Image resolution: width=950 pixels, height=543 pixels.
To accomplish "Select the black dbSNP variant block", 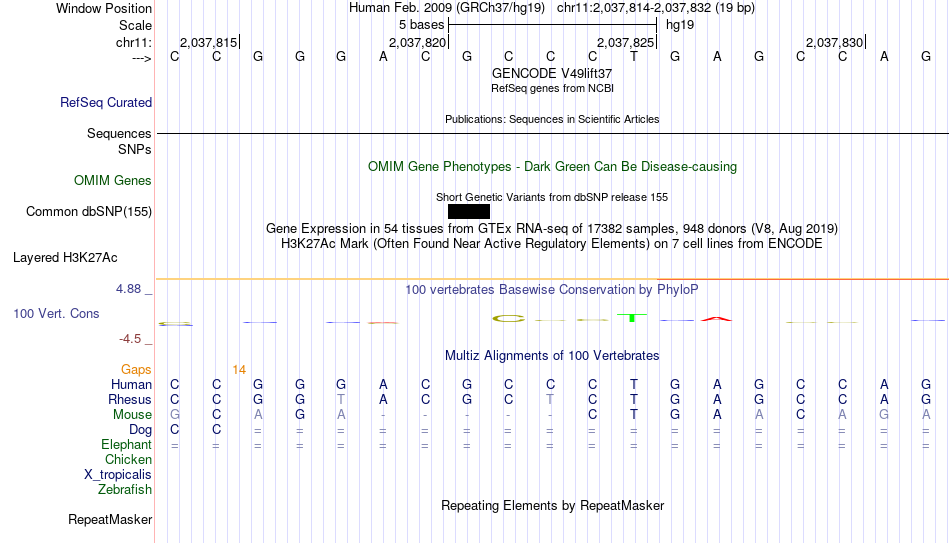I will (469, 212).
